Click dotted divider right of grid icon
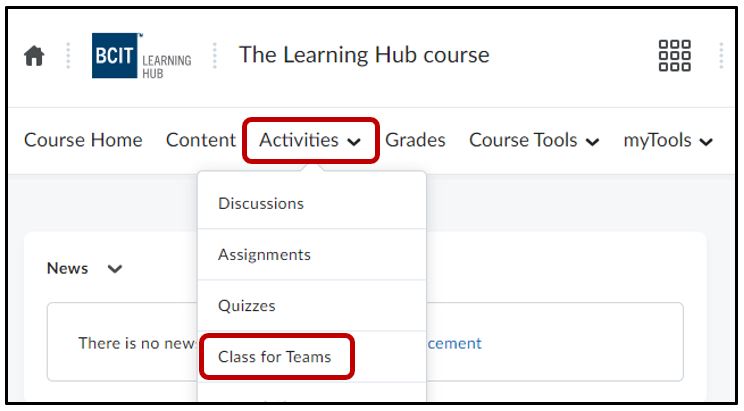 tap(720, 57)
